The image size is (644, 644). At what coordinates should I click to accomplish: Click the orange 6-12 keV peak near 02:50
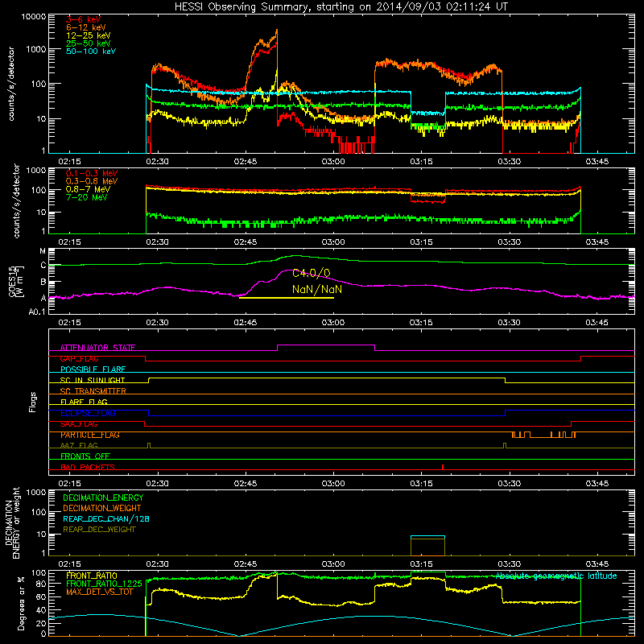click(x=276, y=31)
